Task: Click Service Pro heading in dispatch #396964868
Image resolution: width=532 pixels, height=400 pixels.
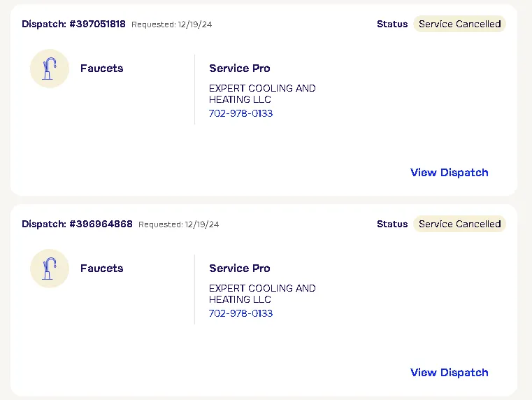Action: point(239,269)
